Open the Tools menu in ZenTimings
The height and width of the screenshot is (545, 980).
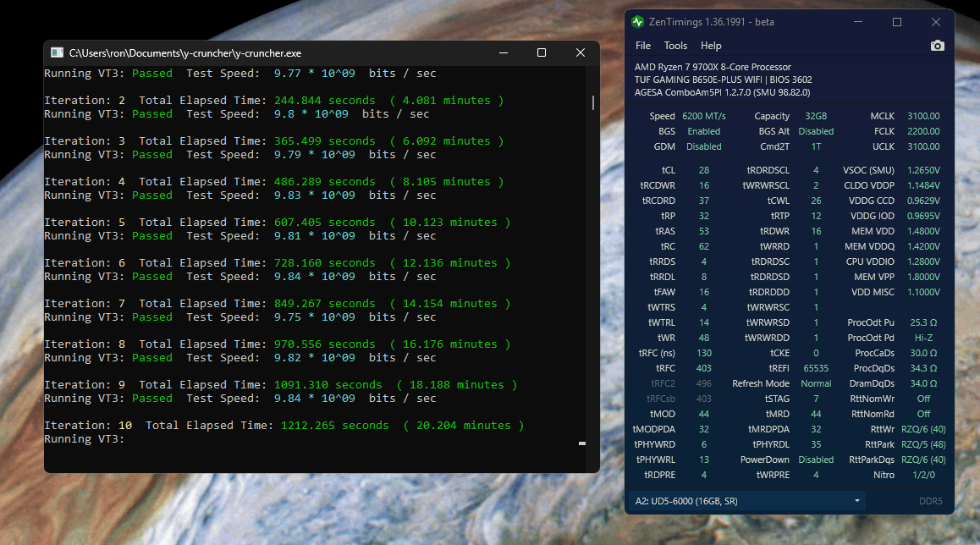point(675,46)
